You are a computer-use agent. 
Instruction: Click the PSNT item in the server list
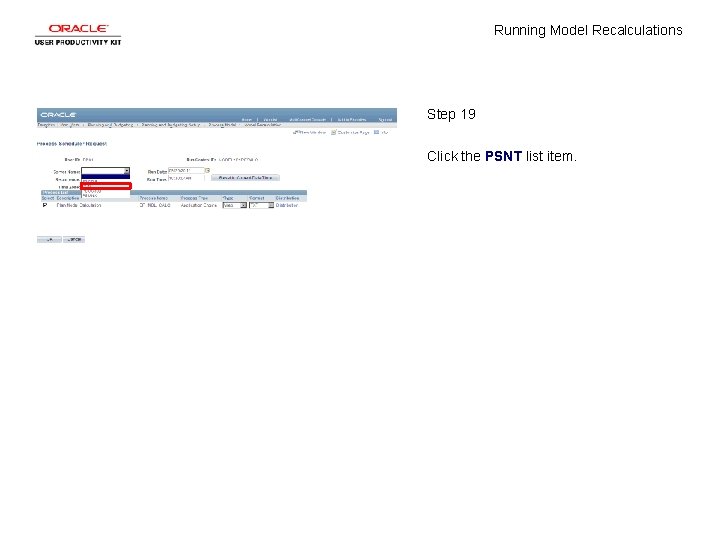106,186
